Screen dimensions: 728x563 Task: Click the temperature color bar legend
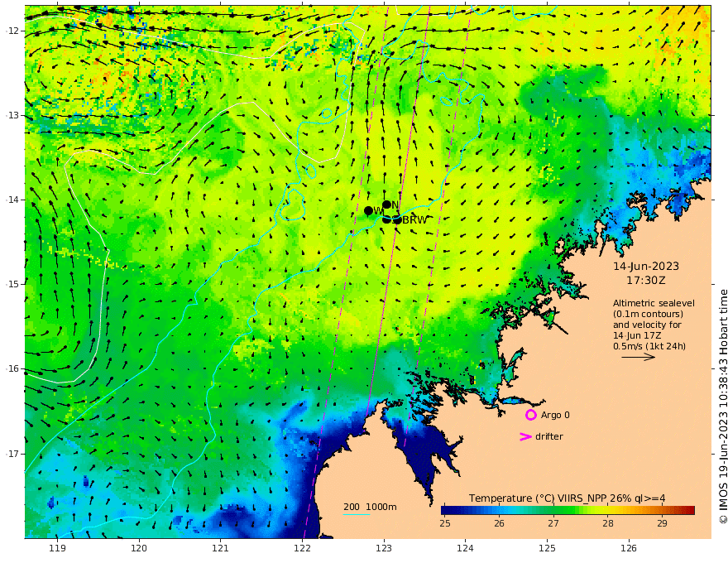point(568,510)
